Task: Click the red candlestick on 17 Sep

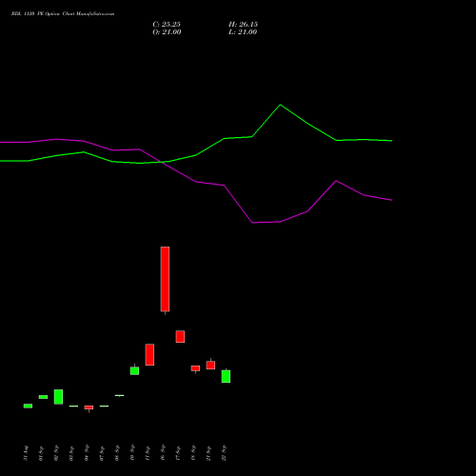Action: click(180, 336)
